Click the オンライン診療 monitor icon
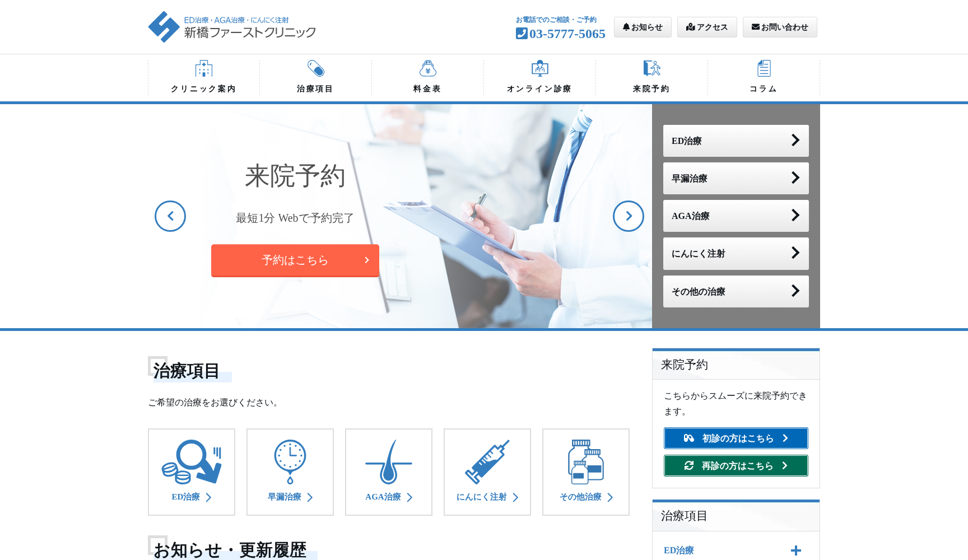 539,68
